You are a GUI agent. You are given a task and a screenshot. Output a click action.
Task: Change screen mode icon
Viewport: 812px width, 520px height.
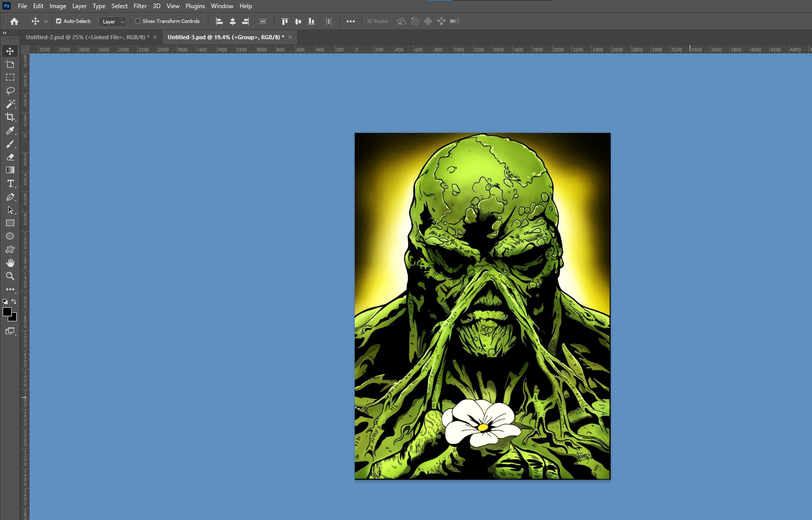[x=10, y=331]
